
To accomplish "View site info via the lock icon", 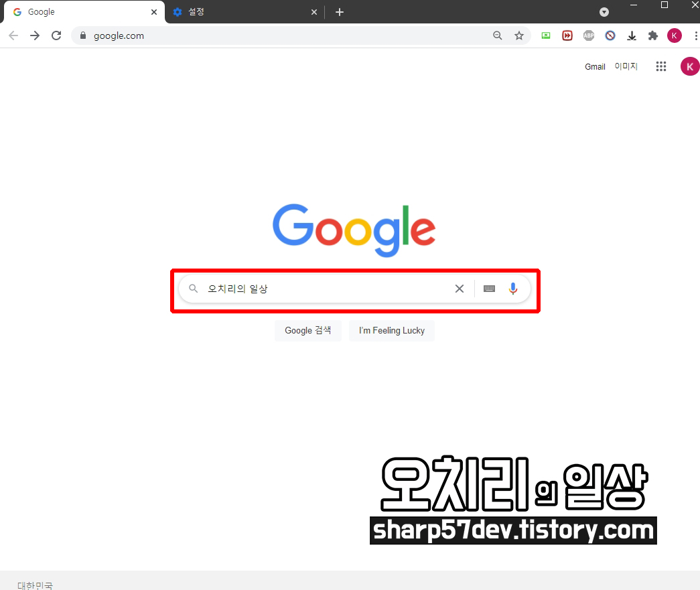I will pyautogui.click(x=82, y=35).
